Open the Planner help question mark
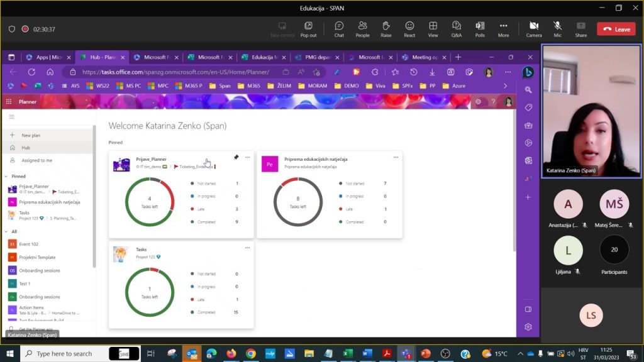The width and height of the screenshot is (644, 362). pyautogui.click(x=493, y=102)
